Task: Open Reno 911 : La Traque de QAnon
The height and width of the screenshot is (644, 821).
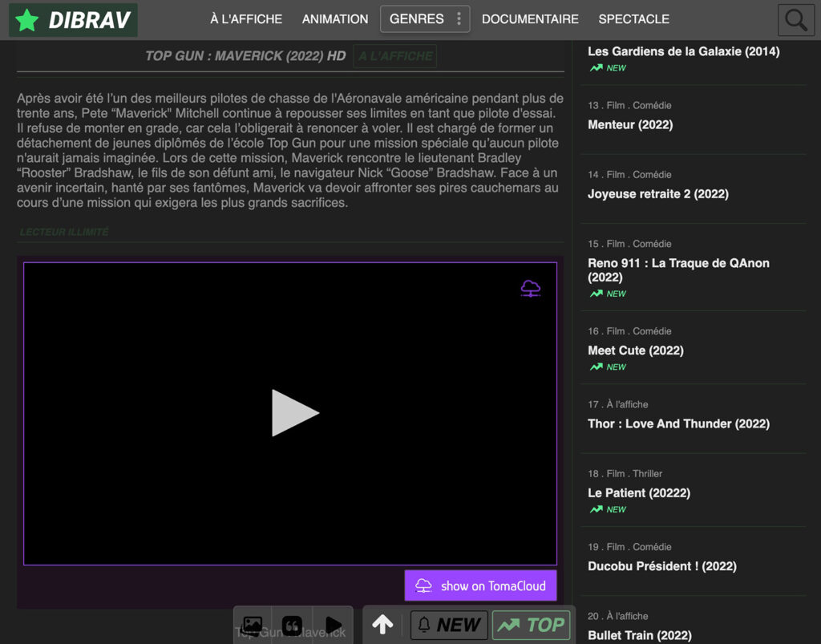Action: coord(678,269)
